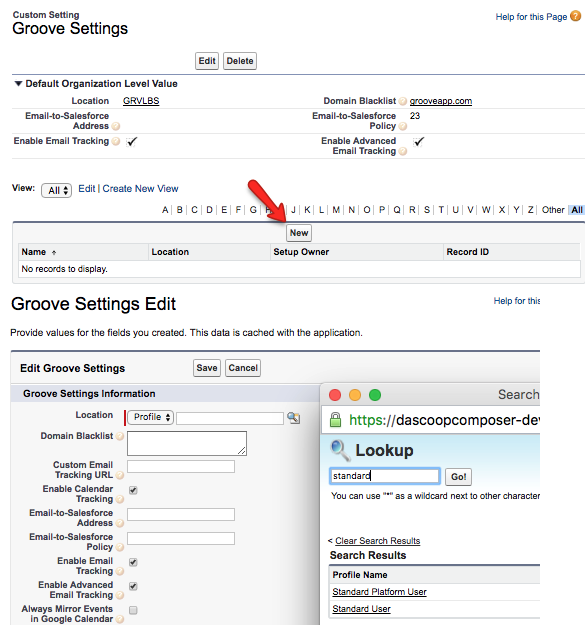Screen dimensions: 585x641
Task: Click the Lookup search box containing standard
Action: [385, 476]
